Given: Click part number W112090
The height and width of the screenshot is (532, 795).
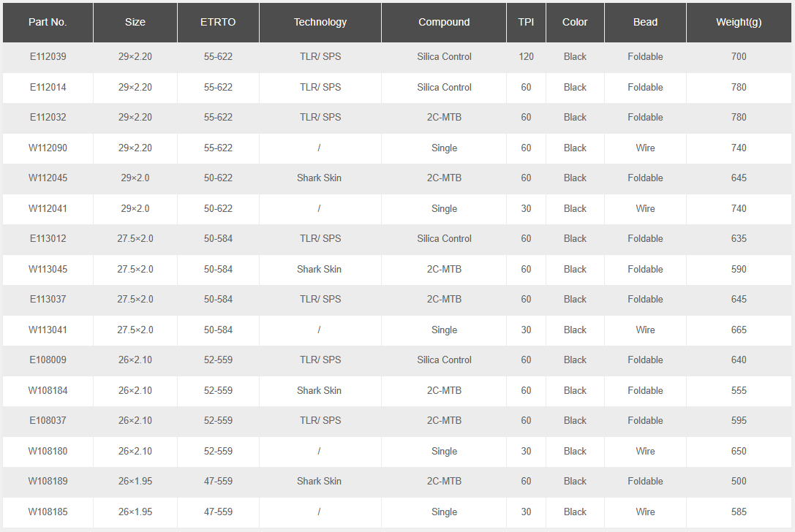Looking at the screenshot, I should pyautogui.click(x=48, y=148).
